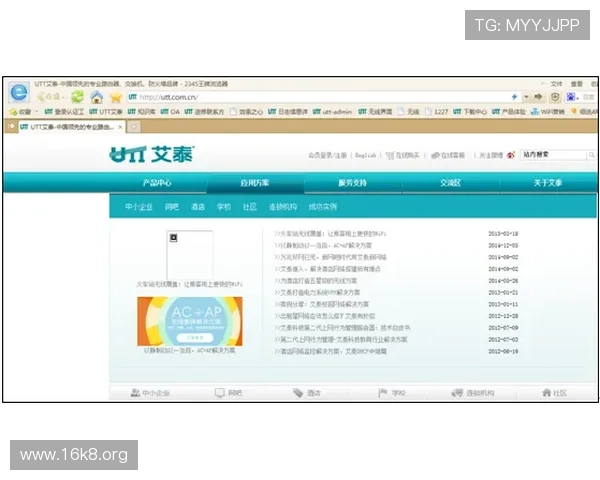Click the 查看 menu in title bar
The height and width of the screenshot is (480, 600).
pyautogui.click(x=576, y=84)
